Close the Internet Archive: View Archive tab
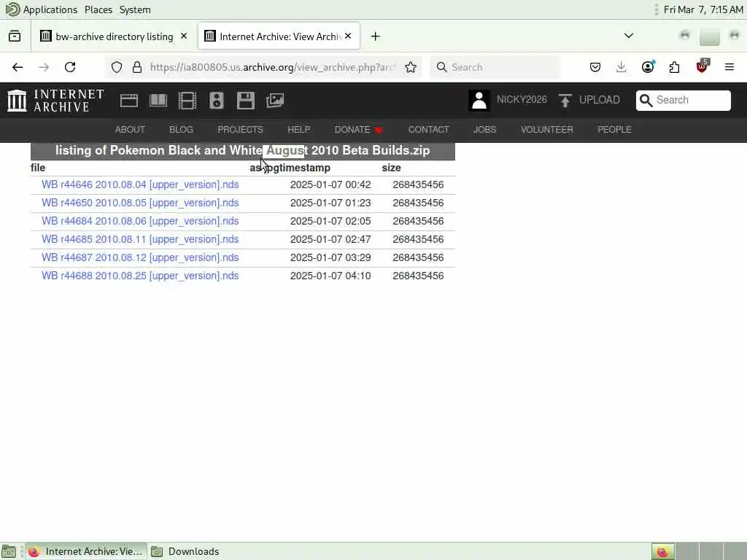Screen dimensions: 747x560 348,36
